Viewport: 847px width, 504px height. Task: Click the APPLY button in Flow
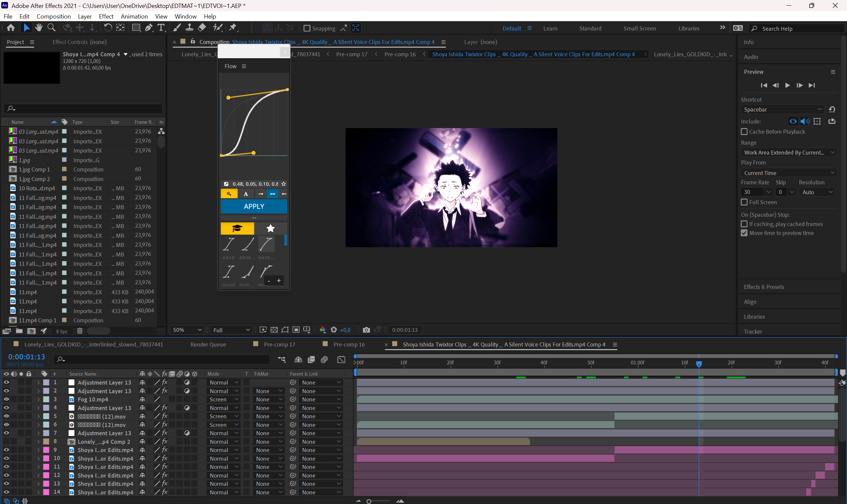[x=254, y=206]
